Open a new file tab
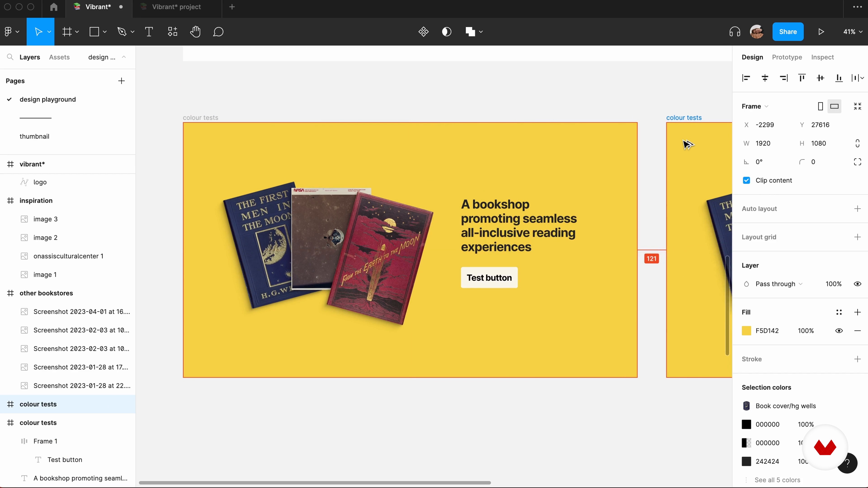Screen dimensions: 868x488 pyautogui.click(x=232, y=7)
